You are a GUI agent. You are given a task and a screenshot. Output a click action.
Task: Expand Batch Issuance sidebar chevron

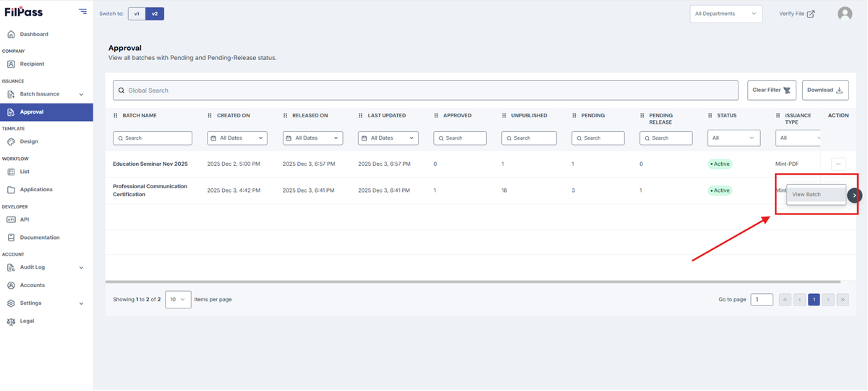pos(81,94)
